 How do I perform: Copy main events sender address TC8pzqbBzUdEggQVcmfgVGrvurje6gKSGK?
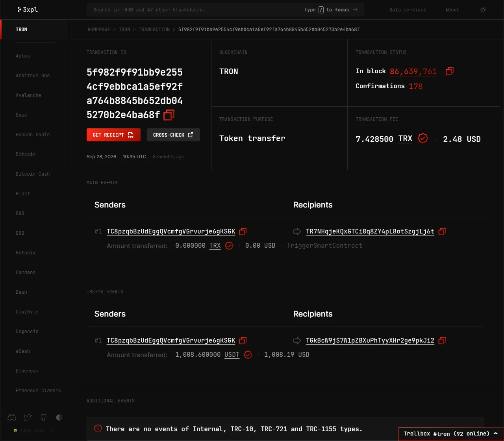243,231
